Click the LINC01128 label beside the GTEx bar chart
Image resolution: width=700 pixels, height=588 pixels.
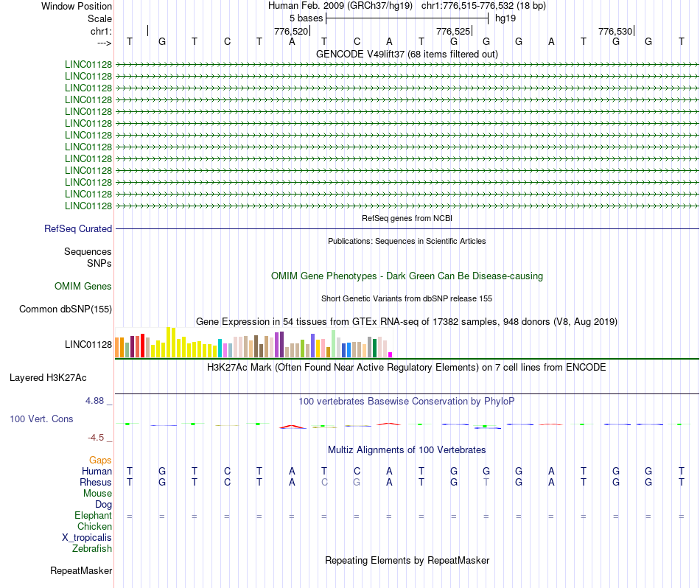[88, 344]
